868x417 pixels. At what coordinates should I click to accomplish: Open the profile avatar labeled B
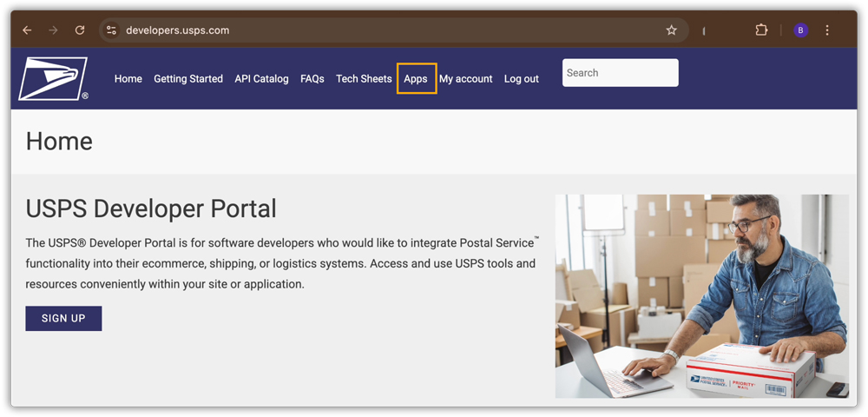click(800, 30)
